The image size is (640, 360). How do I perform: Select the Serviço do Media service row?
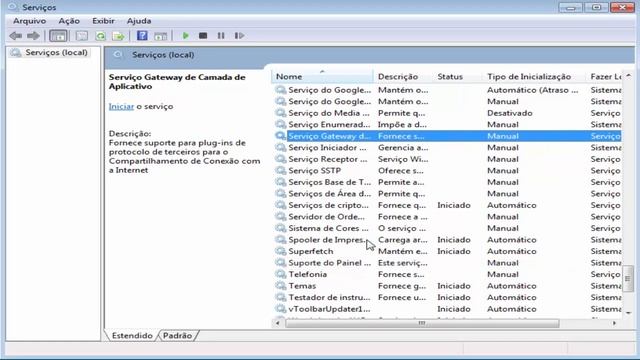[448, 113]
